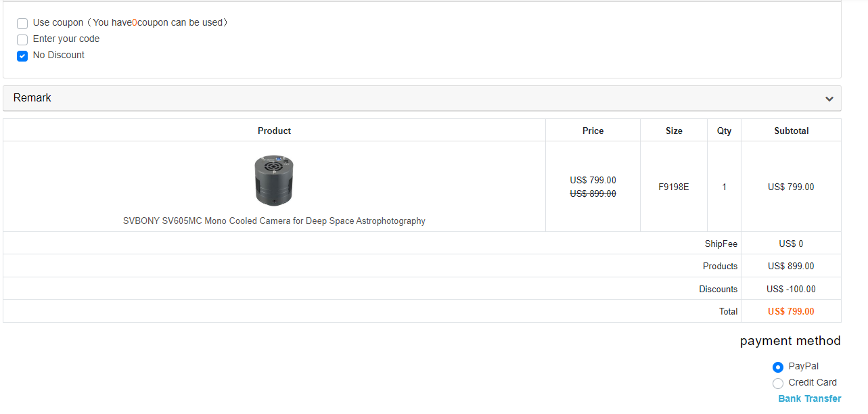Screen dimensions: 868x414
Task: Click the Product column header
Action: click(x=274, y=131)
